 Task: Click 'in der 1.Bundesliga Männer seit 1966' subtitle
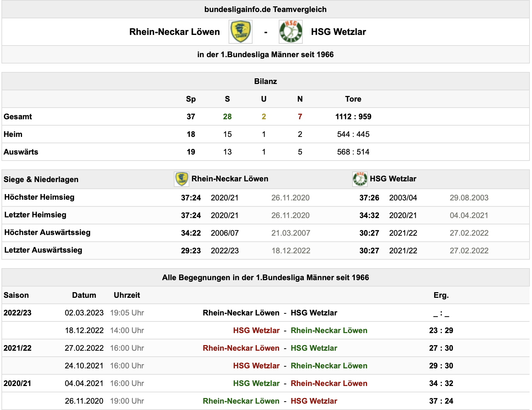tap(266, 55)
